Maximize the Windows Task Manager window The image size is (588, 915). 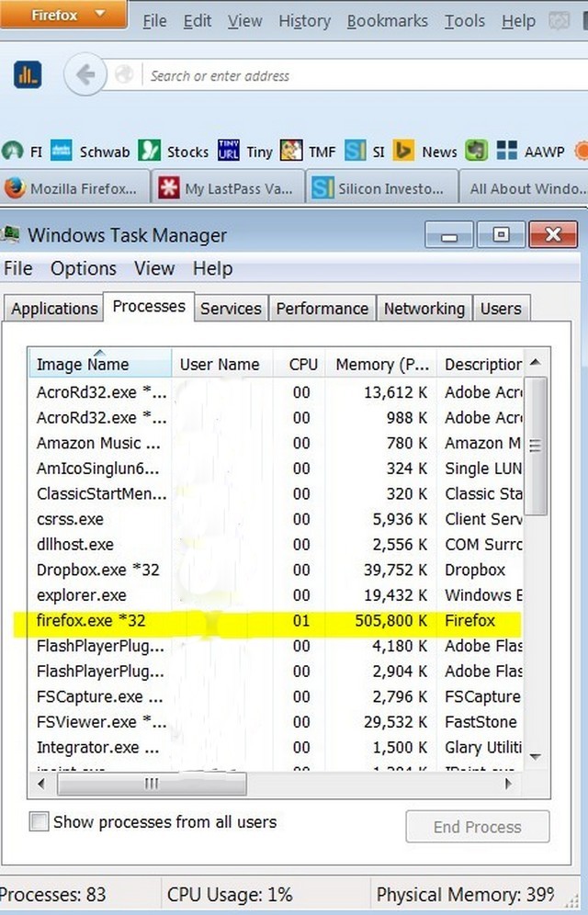point(501,235)
